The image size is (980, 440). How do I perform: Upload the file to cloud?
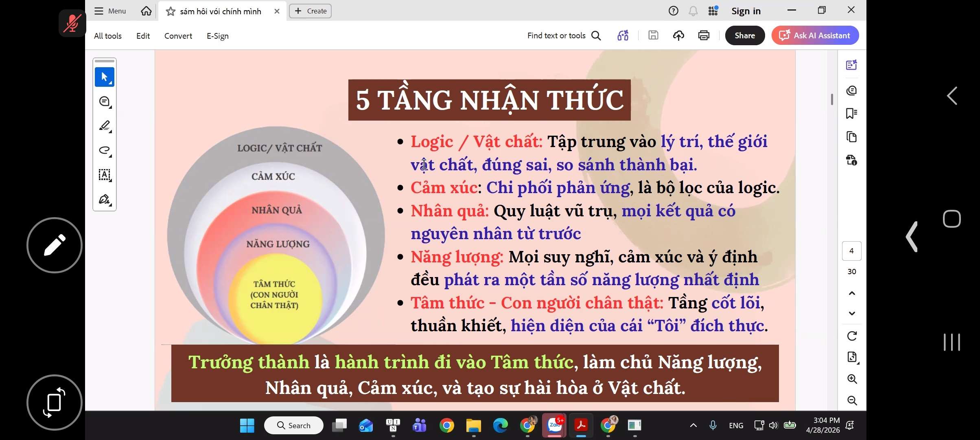(678, 35)
